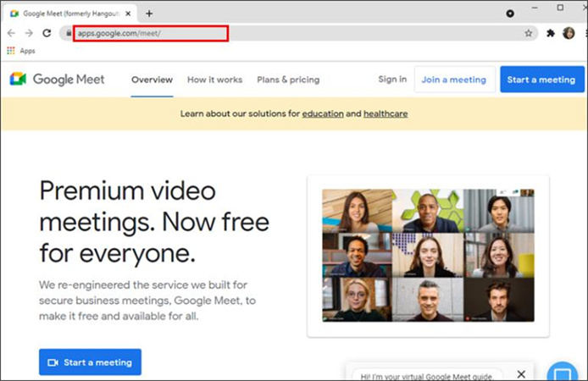The height and width of the screenshot is (381, 588).
Task: Open the Chrome profile avatar
Action: pyautogui.click(x=568, y=33)
